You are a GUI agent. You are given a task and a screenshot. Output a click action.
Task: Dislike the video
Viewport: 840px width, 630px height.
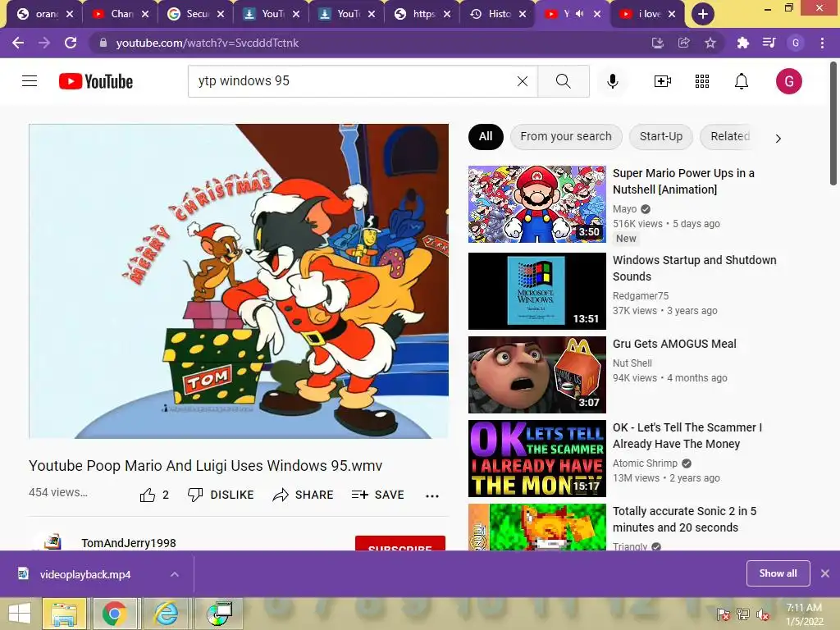tap(221, 495)
